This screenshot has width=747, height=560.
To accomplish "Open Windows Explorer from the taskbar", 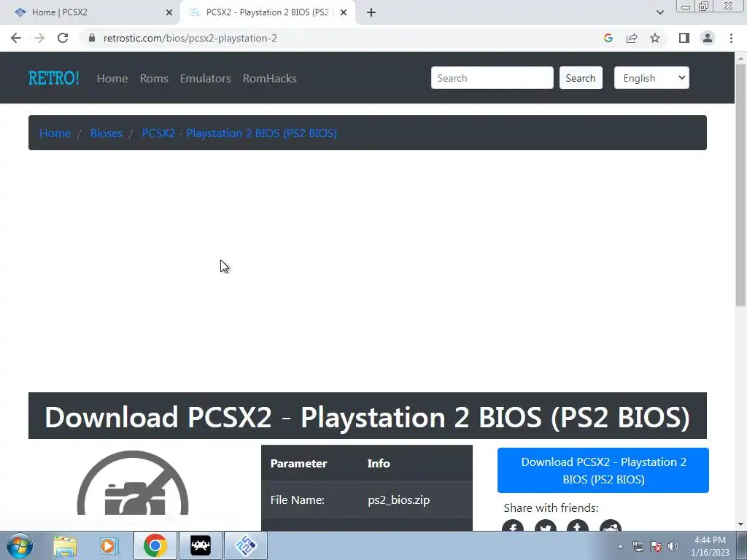I will pos(65,545).
